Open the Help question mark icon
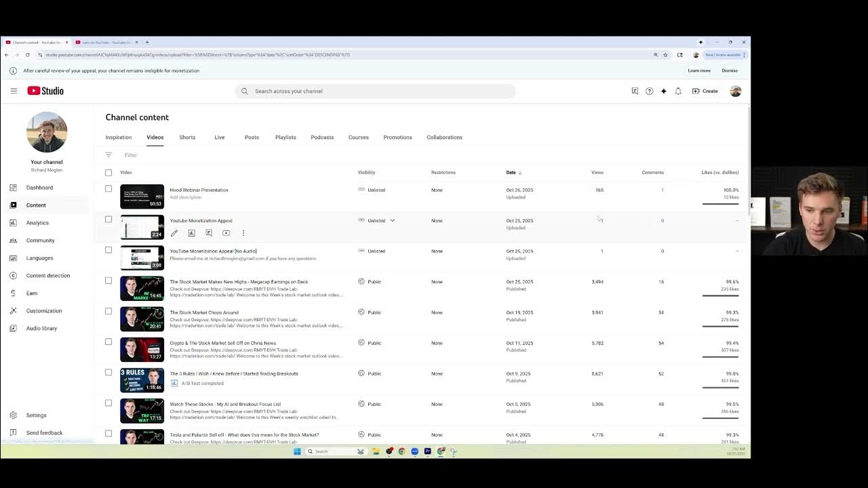 tap(649, 91)
